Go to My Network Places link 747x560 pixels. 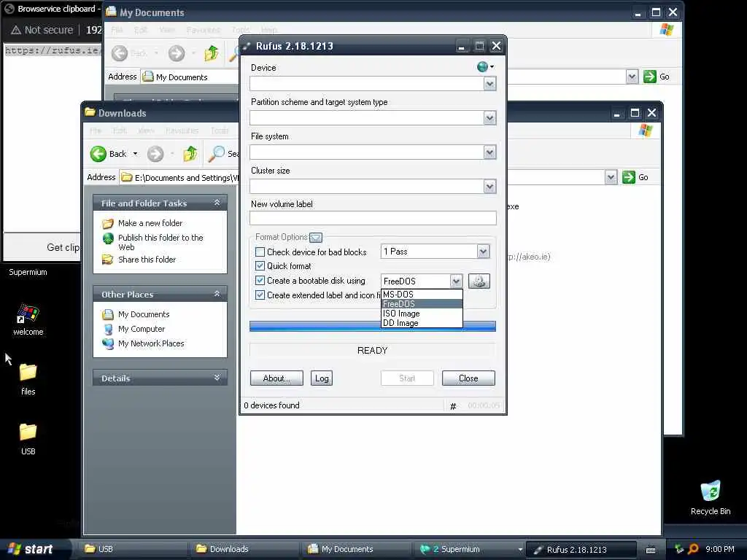coord(151,343)
